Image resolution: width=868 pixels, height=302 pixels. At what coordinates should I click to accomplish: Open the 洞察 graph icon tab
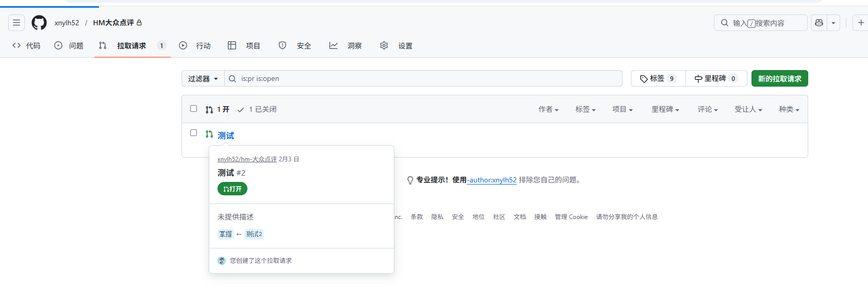(346, 46)
